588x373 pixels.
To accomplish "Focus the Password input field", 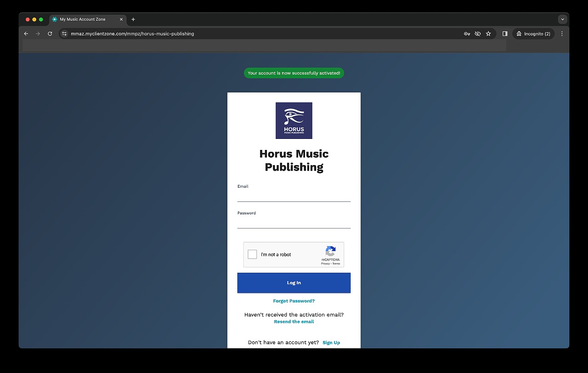I will click(x=294, y=223).
